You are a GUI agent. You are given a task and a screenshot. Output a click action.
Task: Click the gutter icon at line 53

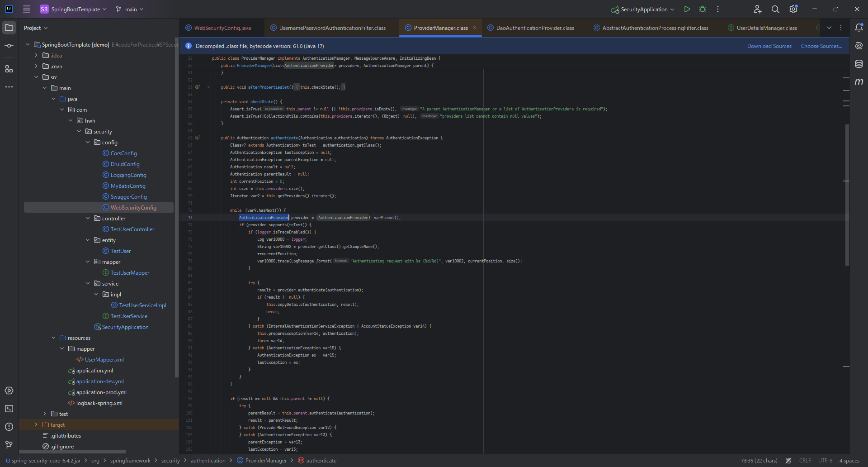coord(198,87)
